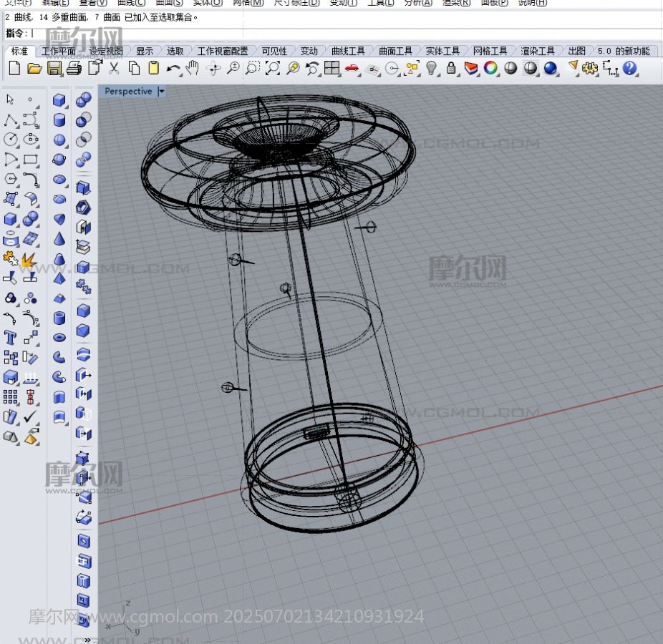Open the 渲染工具 tab
The image size is (663, 644).
[x=538, y=51]
